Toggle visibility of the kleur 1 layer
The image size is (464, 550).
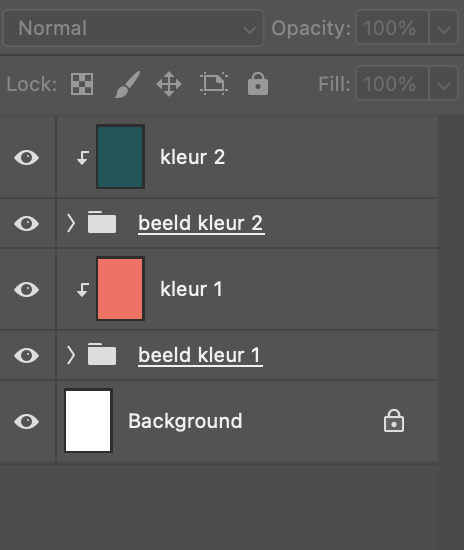coord(27,289)
